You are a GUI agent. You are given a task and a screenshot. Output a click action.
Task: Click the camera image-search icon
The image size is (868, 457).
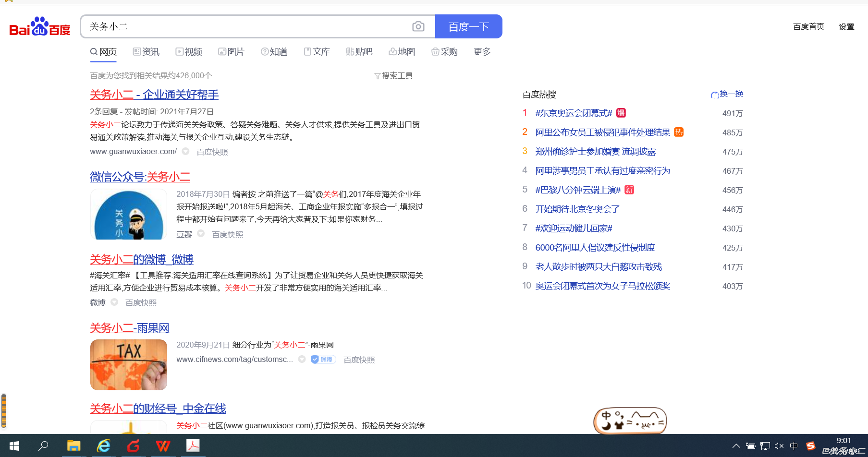[x=418, y=26]
